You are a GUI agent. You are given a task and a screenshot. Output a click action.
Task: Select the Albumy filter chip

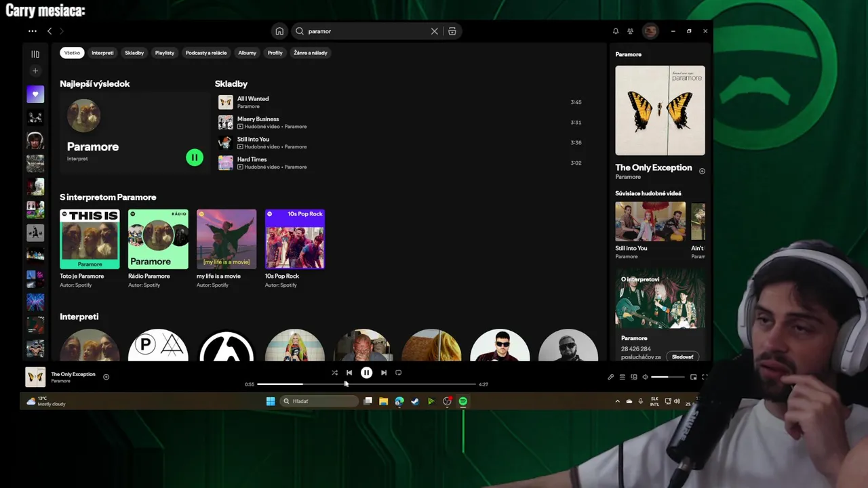(248, 53)
